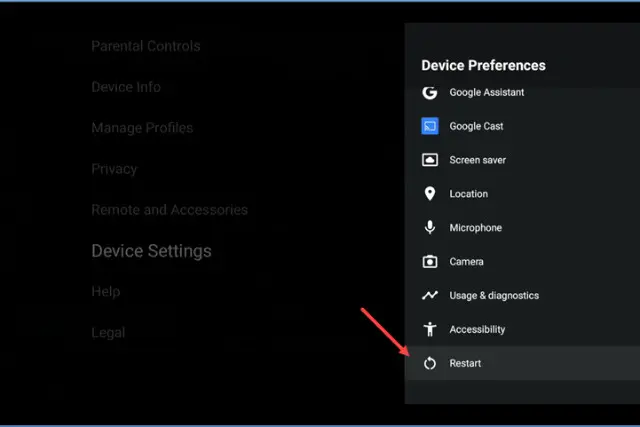Go to Device Info
The width and height of the screenshot is (640, 427).
(126, 87)
